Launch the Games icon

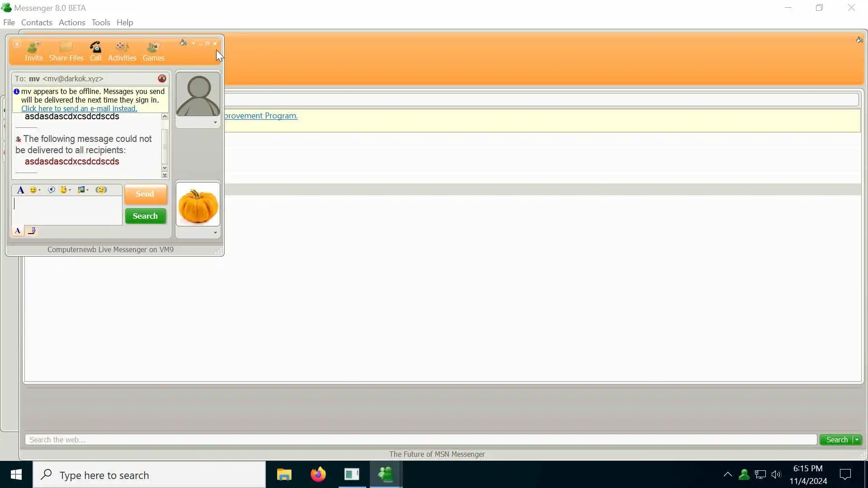(153, 51)
